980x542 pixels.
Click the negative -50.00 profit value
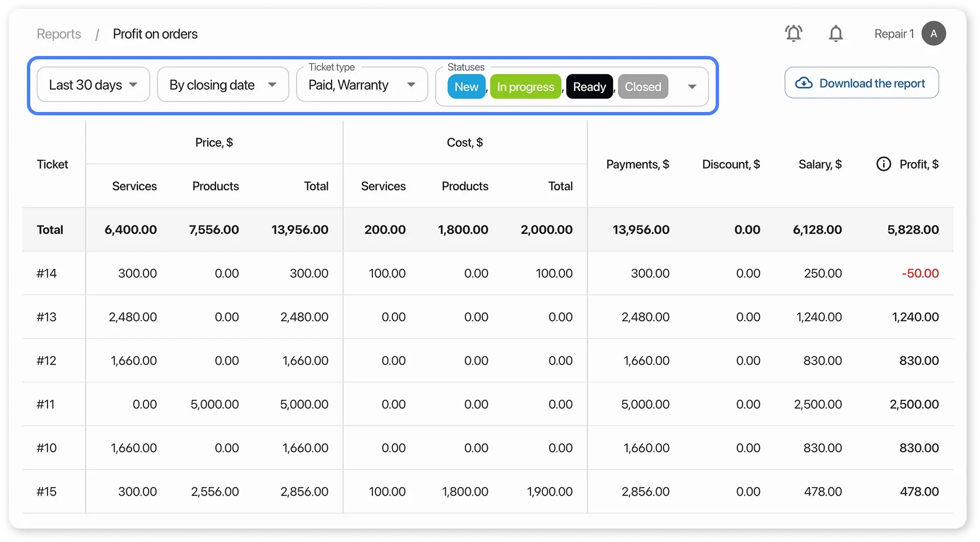point(920,273)
